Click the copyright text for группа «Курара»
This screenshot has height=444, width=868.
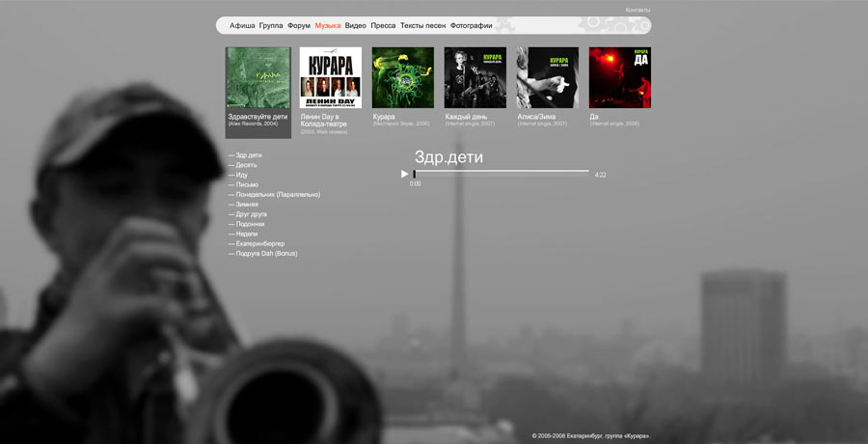pyautogui.click(x=591, y=436)
